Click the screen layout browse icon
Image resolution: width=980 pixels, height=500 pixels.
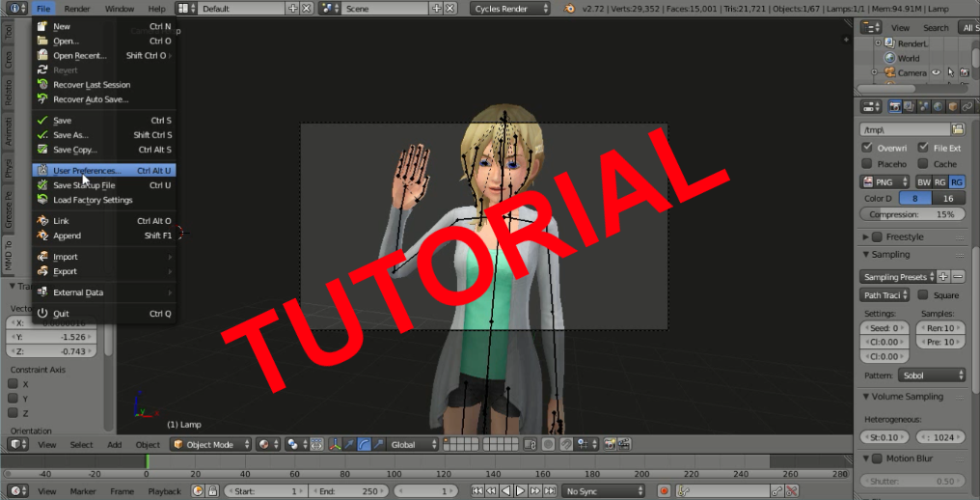click(x=185, y=9)
